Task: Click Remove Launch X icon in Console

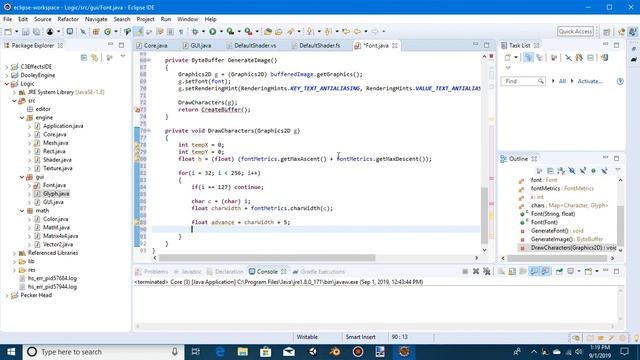Action: [x=476, y=271]
